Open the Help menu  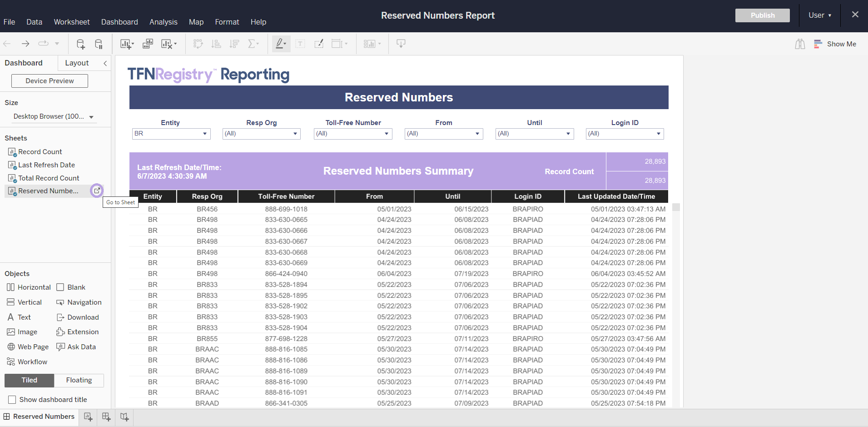tap(258, 22)
